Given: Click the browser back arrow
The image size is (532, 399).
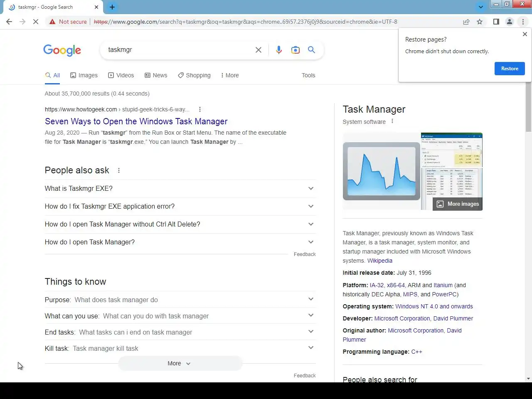Looking at the screenshot, I should click(9, 22).
